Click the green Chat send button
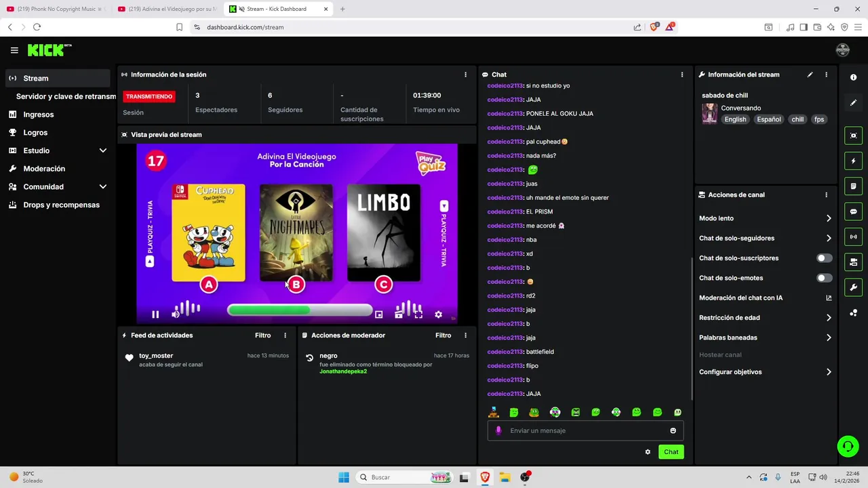868x488 pixels. point(671,452)
